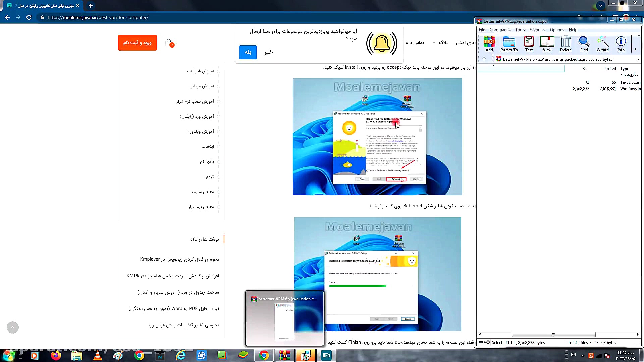The image size is (644, 362).
Task: Click the key icon in WinRAR status bar
Action: [x=487, y=342]
